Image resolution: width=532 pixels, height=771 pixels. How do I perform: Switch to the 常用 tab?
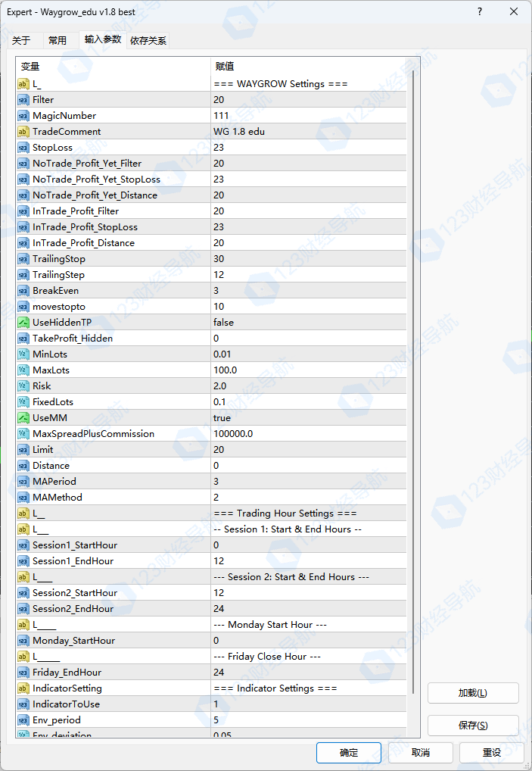point(58,40)
